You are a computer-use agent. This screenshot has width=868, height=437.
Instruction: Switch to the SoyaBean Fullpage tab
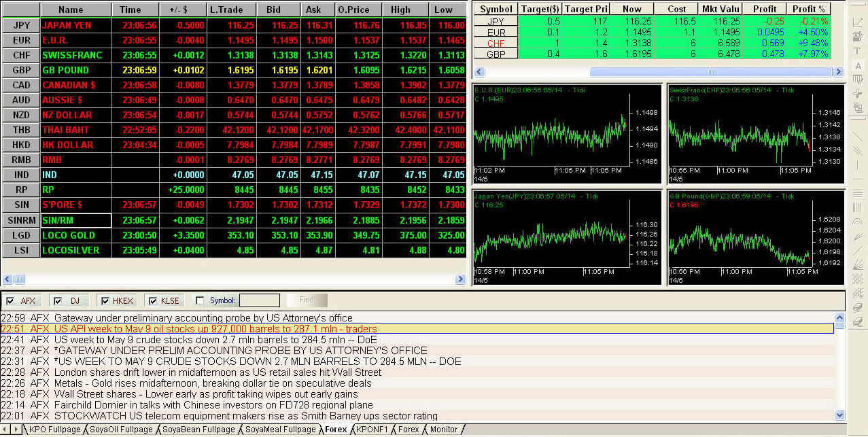click(x=198, y=430)
